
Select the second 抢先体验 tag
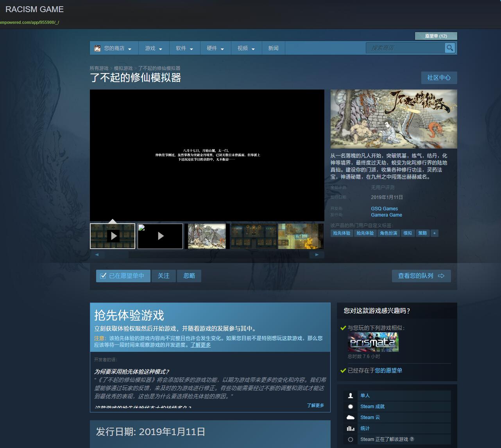pyautogui.click(x=365, y=233)
